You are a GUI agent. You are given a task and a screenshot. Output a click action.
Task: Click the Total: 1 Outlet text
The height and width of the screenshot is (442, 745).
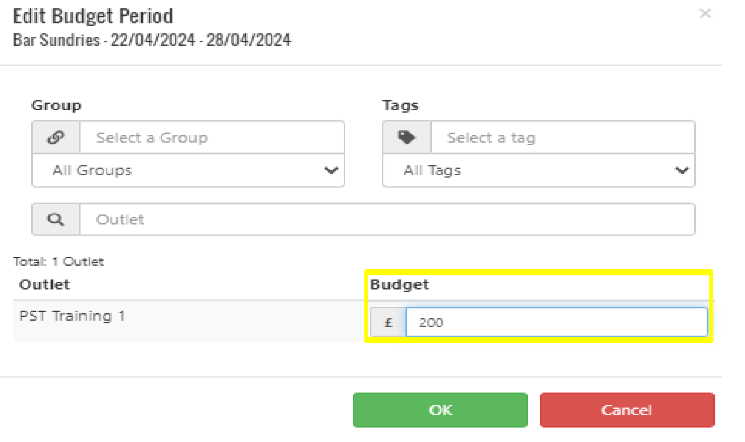pyautogui.click(x=58, y=262)
